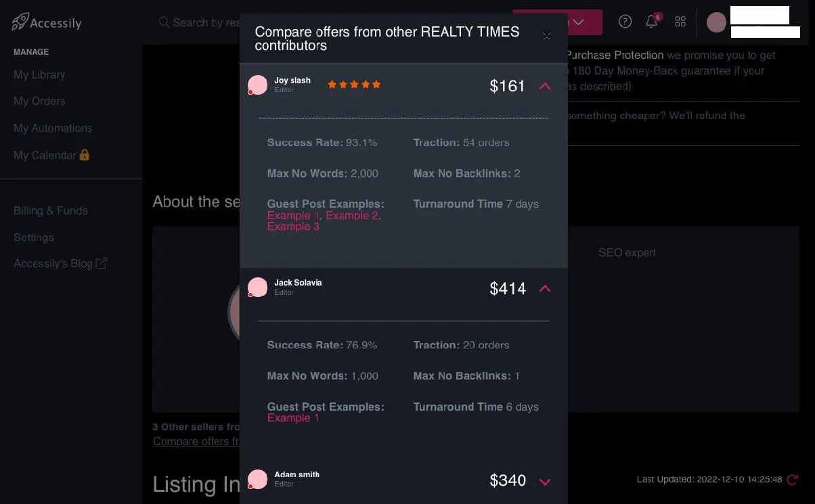Viewport: 815px width, 504px height.
Task: Click the Last Updated timestamp text
Action: click(709, 479)
